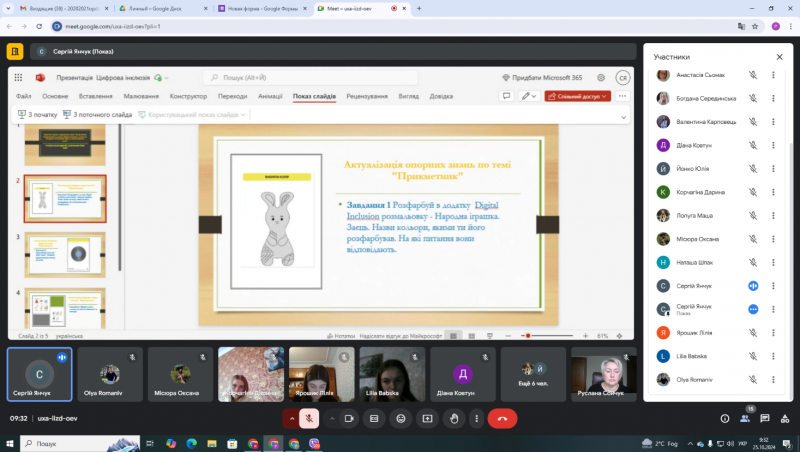Viewport: 800px width, 452px height.
Task: Open the Вставлення ribbon tab
Action: 95,96
